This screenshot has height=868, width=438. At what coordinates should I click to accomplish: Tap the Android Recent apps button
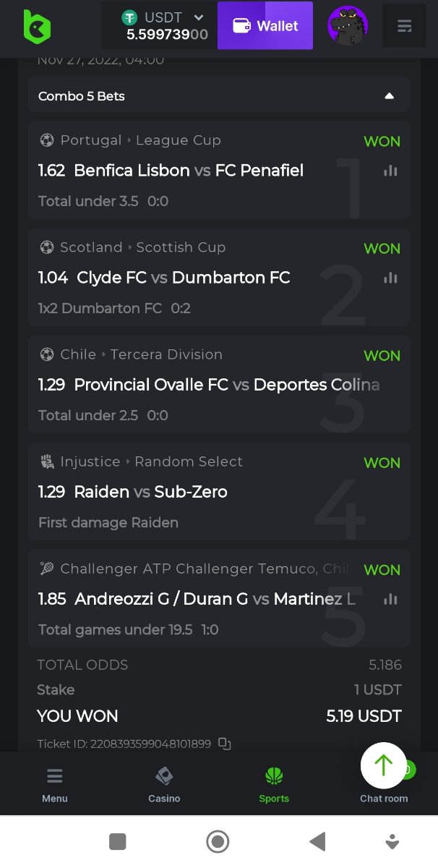(x=118, y=841)
